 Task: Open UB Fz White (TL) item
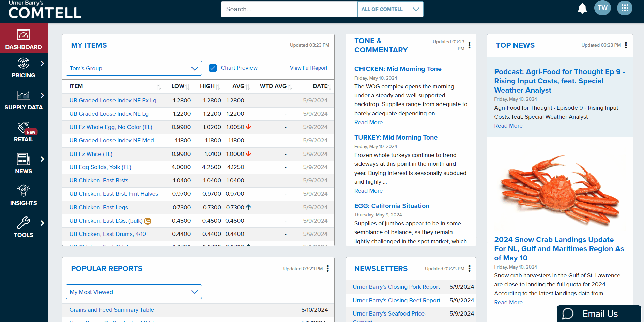pos(91,154)
